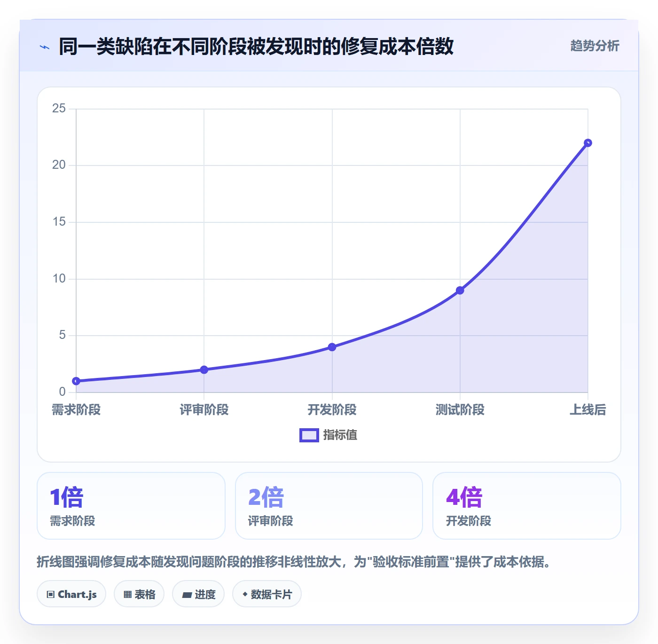Click the 数据卡片 tag chip
Image resolution: width=658 pixels, height=644 pixels.
click(267, 594)
